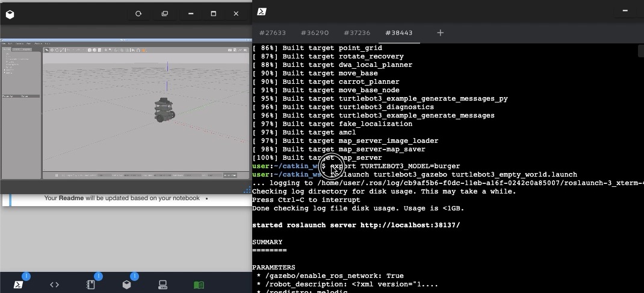Screen dimensions: 644x293
Task: Open the Gazebo Camera menu
Action: (19, 43)
